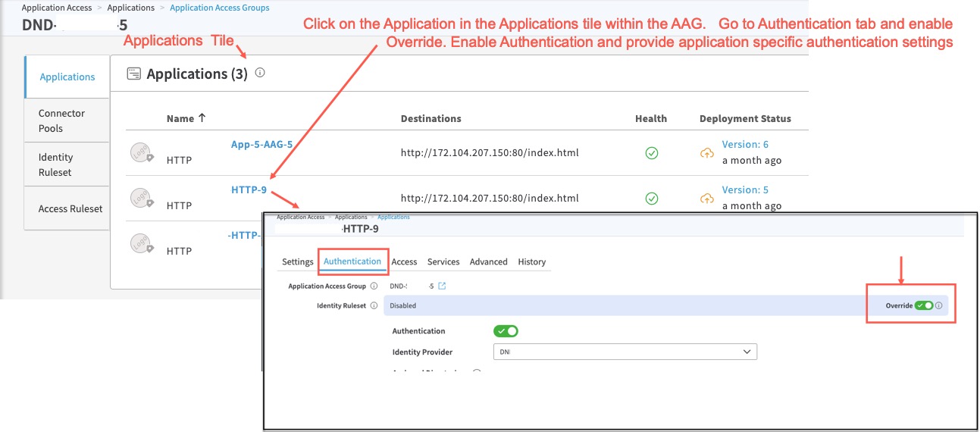Open the Identity Provider dropdown
Image resolution: width=980 pixels, height=432 pixels.
[625, 352]
